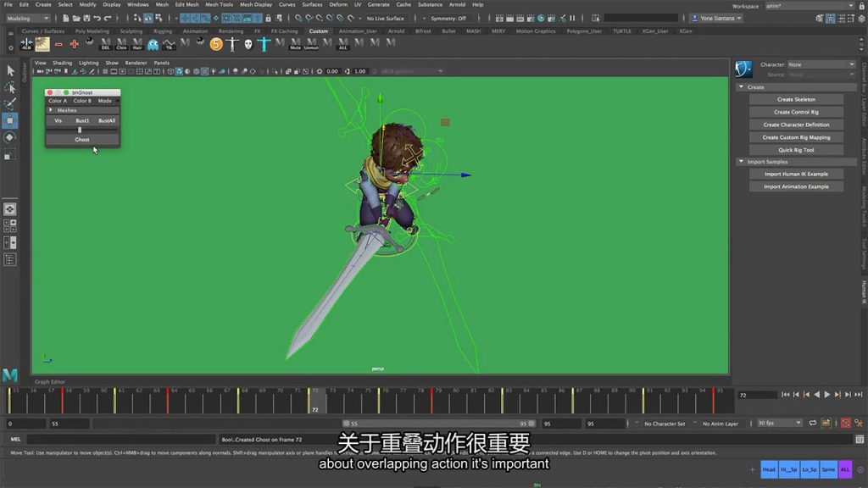Open the Symmetry: Off dropdown
The width and height of the screenshot is (868, 488).
(x=449, y=19)
